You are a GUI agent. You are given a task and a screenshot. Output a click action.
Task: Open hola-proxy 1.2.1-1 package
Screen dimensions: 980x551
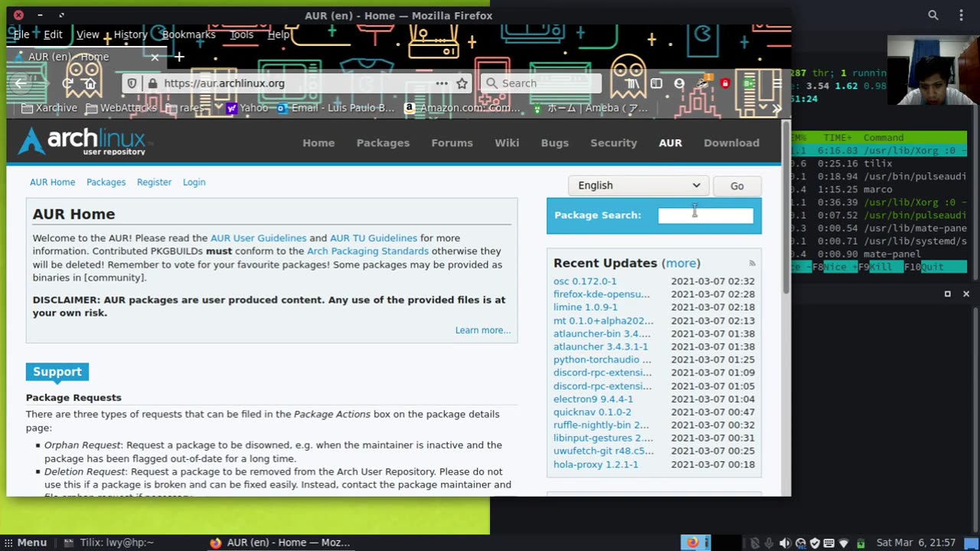click(596, 465)
